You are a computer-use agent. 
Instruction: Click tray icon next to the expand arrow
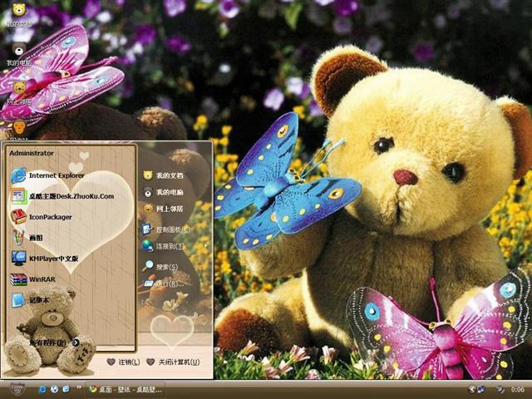[x=481, y=390]
